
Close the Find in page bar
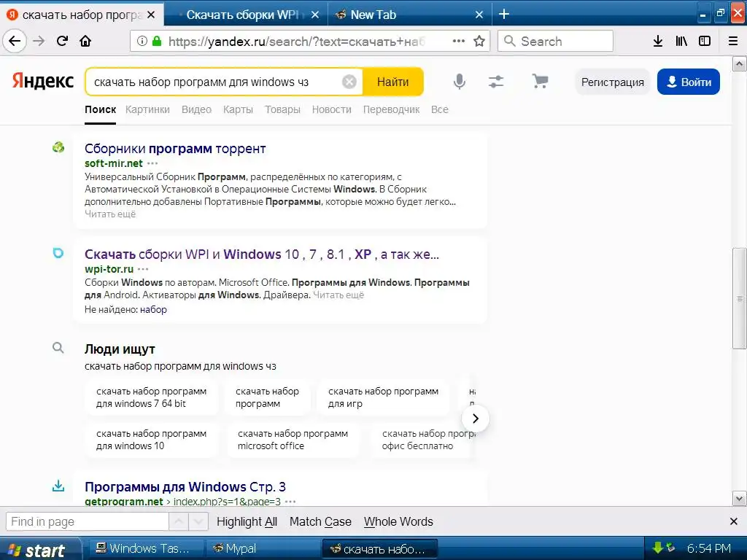point(734,521)
